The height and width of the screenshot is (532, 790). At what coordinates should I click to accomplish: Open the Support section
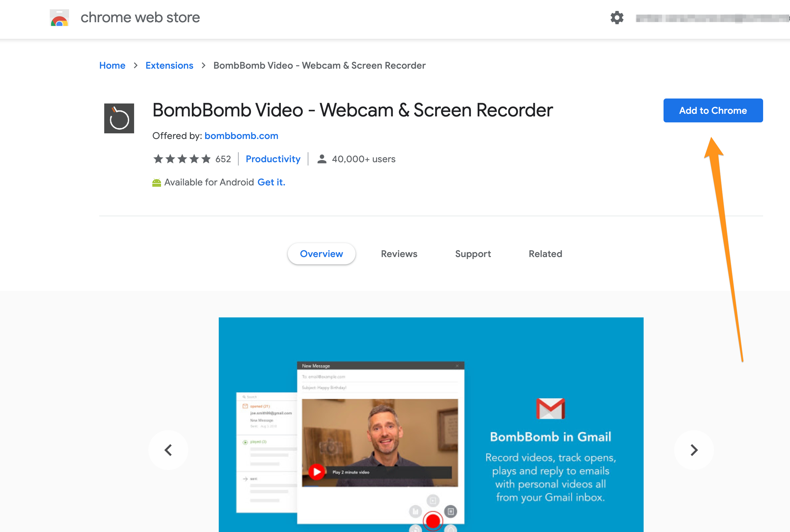[473, 253]
